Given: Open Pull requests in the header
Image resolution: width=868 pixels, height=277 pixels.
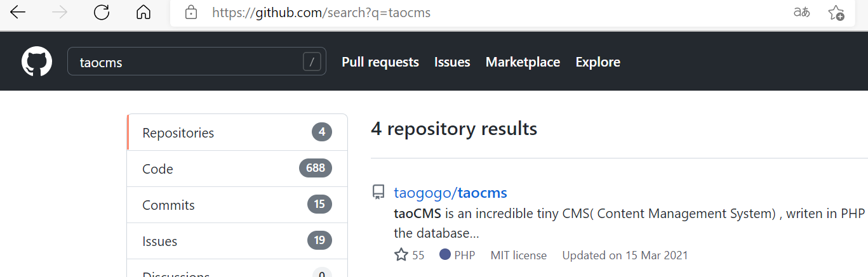Looking at the screenshot, I should 380,62.
